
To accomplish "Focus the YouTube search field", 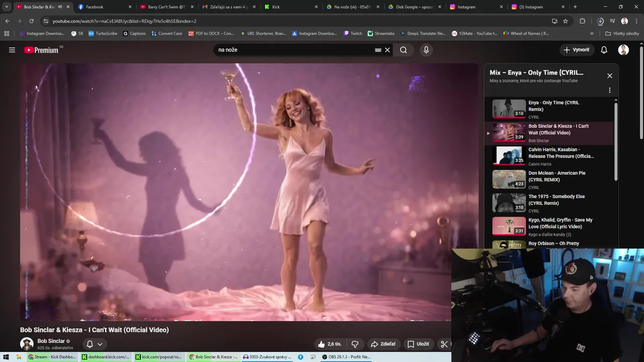I will tap(295, 50).
